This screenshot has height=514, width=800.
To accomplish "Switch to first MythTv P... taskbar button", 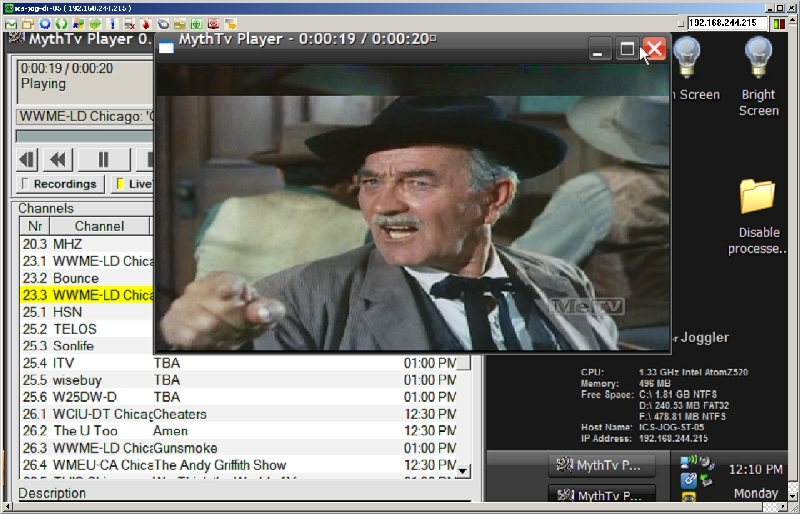I will pos(602,465).
